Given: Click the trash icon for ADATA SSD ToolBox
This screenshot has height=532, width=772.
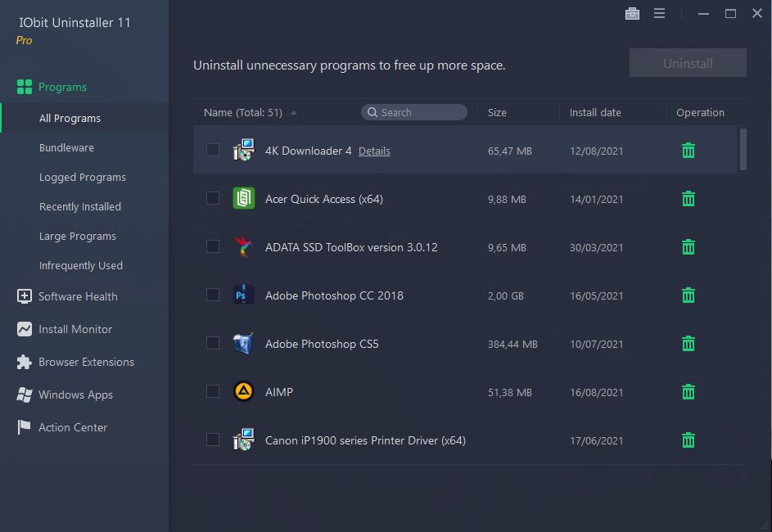Looking at the screenshot, I should (x=688, y=246).
